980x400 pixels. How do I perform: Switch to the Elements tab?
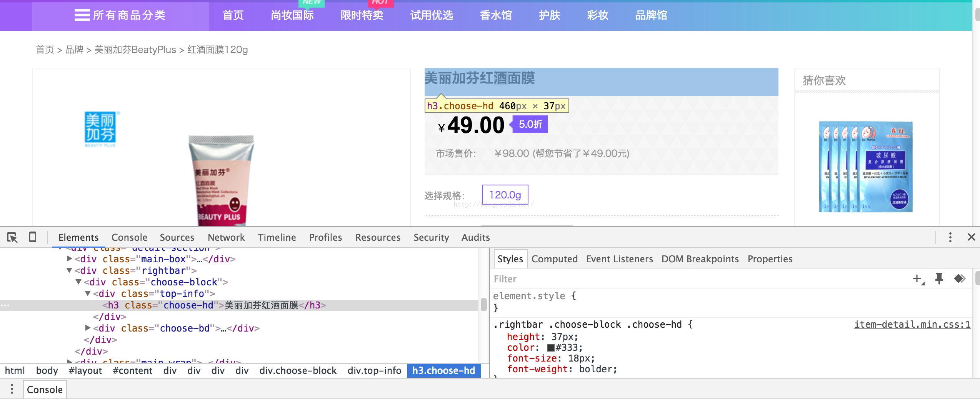point(78,237)
